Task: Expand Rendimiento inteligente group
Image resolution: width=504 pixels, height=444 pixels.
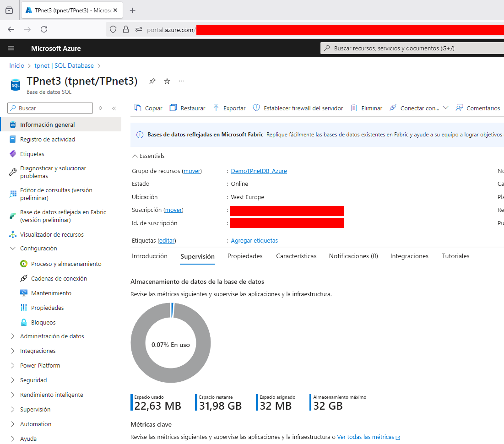Action: (x=13, y=395)
